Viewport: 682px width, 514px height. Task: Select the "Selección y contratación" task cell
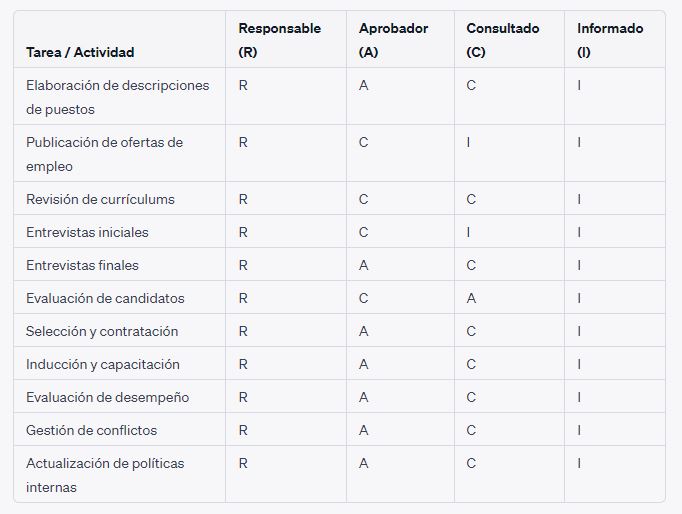pos(102,331)
